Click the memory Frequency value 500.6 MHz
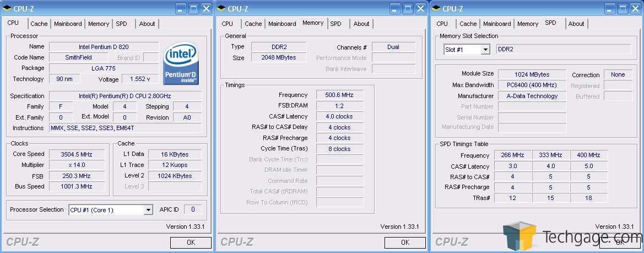Viewport: 644px width, 253px height. coord(339,95)
